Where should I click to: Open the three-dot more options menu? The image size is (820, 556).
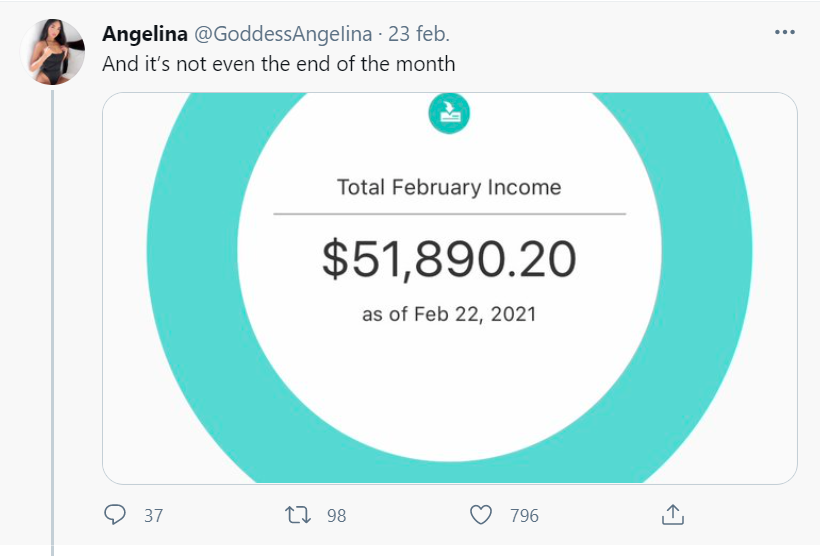tap(784, 33)
